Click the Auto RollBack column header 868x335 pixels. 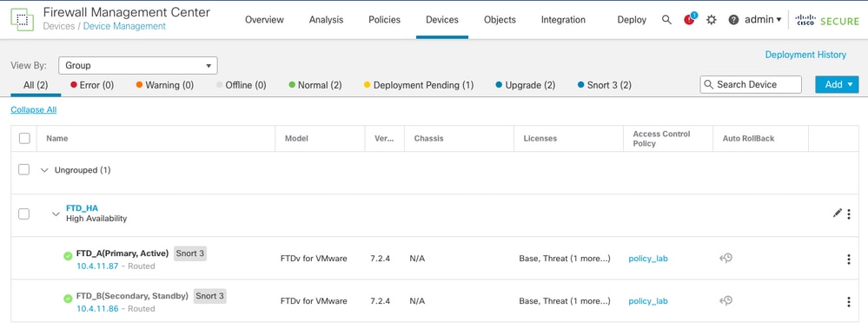tap(748, 138)
